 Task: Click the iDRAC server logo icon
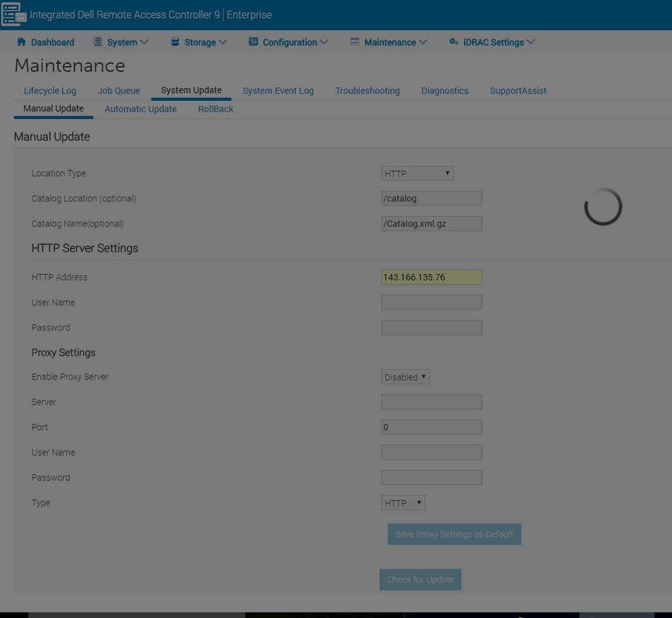click(14, 14)
